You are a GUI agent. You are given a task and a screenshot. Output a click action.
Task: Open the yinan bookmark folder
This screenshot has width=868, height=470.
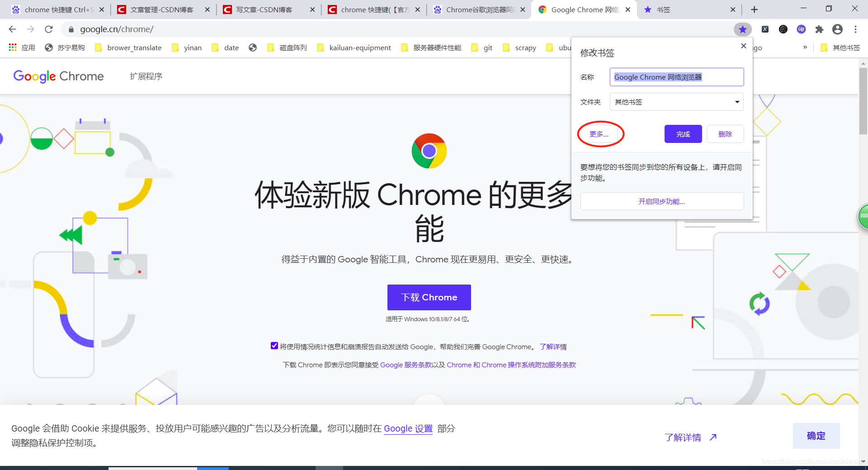pos(186,47)
